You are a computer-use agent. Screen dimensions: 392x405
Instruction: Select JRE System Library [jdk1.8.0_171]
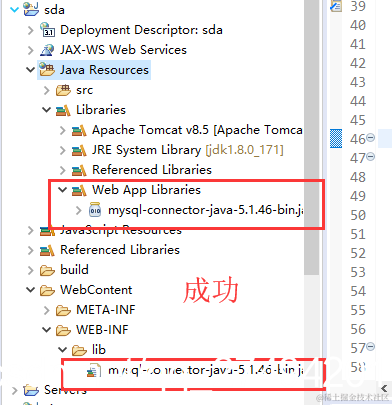tap(188, 150)
